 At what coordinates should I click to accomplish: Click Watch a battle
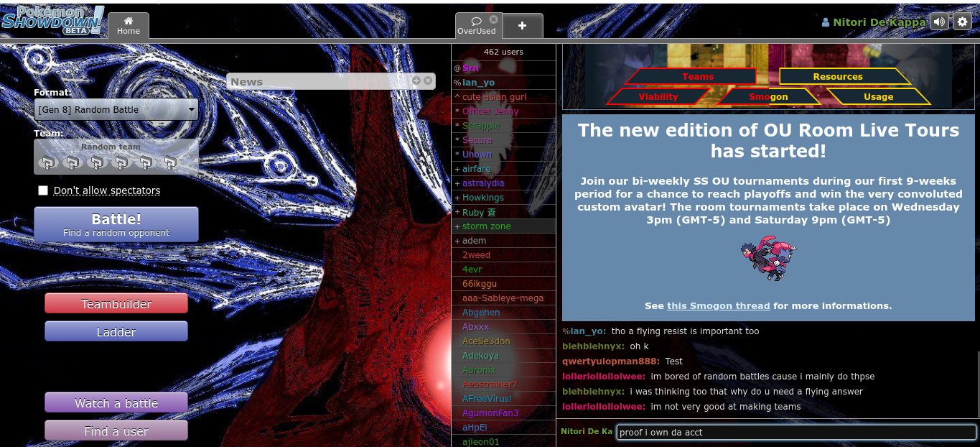(116, 402)
